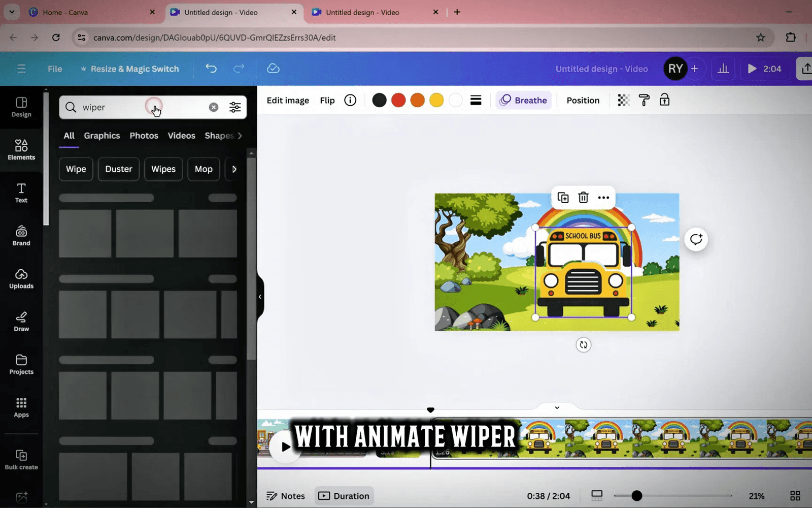This screenshot has height=508, width=812.
Task: Open the Uploads sidebar panel
Action: 21,279
